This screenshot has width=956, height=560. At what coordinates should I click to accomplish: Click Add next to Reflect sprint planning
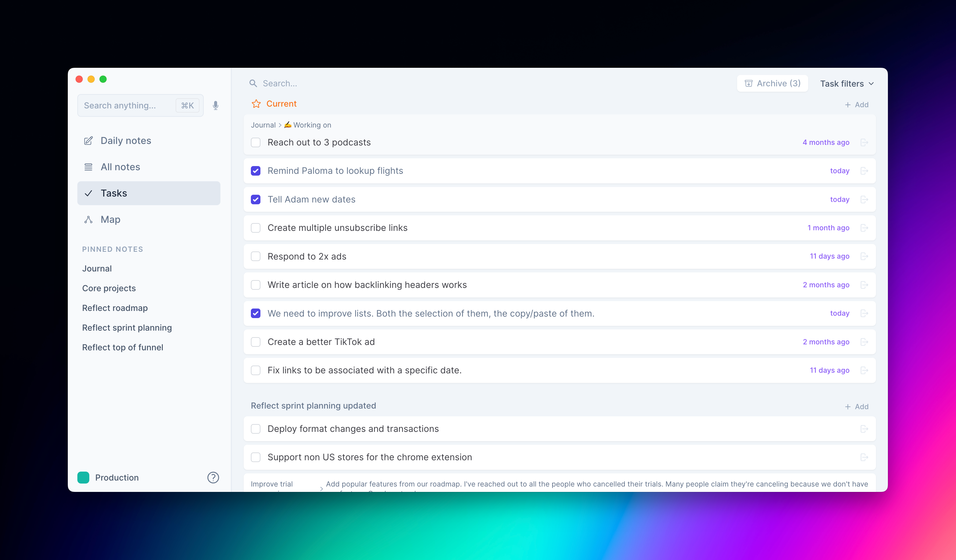tap(857, 406)
